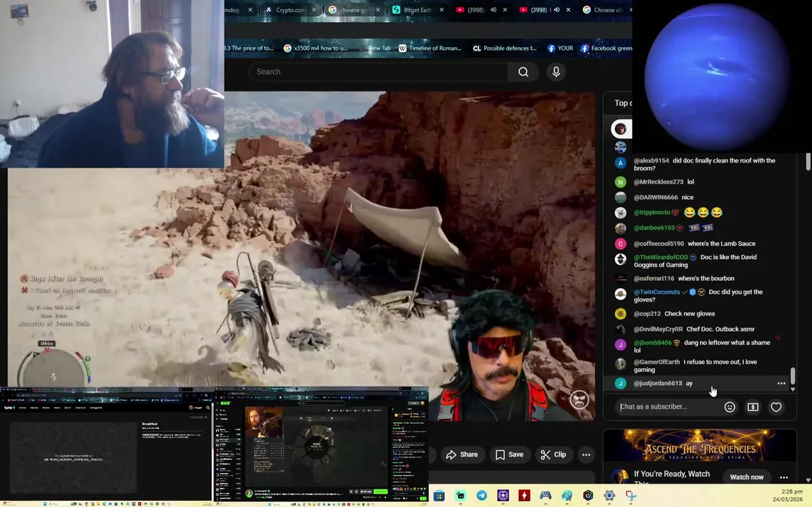Switch to the chinese go Google tab
Image resolution: width=812 pixels, height=507 pixels.
354,10
